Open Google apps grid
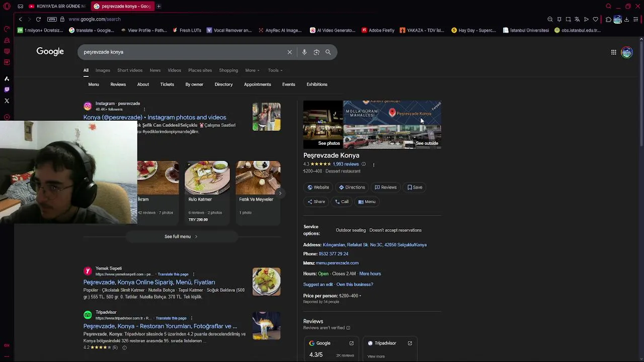Screen dimensions: 644x362 coord(613,52)
